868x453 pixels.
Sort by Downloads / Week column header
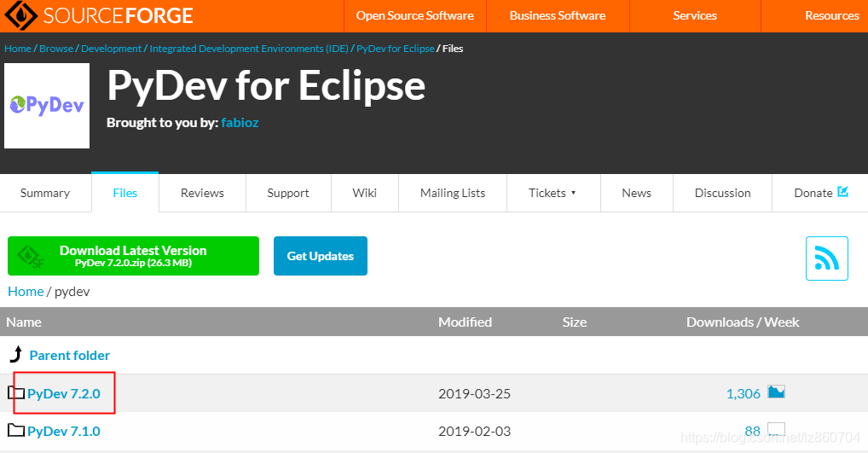(743, 322)
